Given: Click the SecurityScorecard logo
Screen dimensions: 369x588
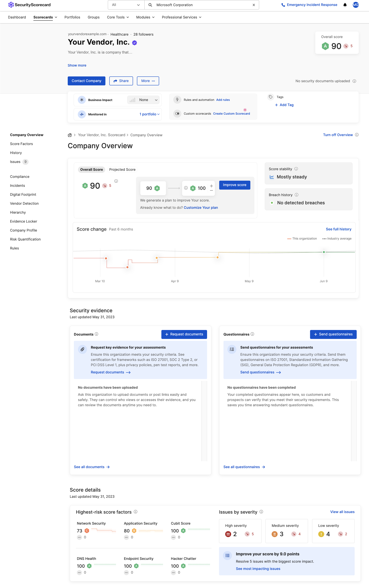Looking at the screenshot, I should (x=29, y=5).
